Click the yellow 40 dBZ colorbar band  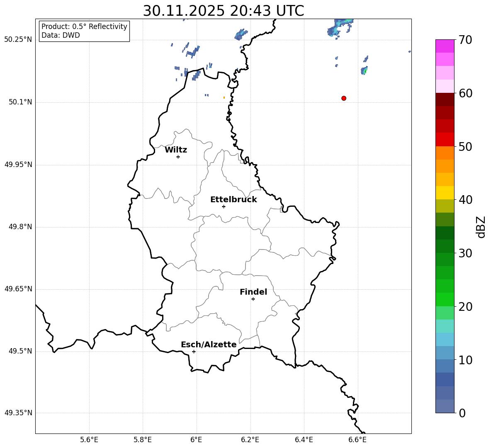pos(445,193)
